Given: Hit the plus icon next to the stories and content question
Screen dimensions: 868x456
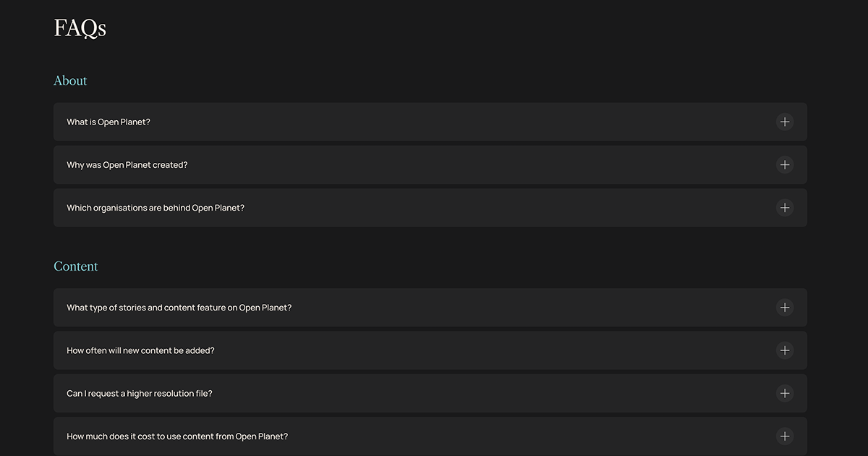Looking at the screenshot, I should tap(785, 308).
